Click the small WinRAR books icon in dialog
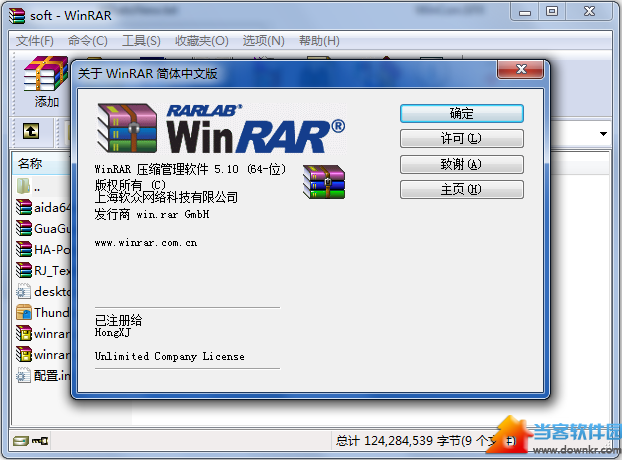The image size is (622, 460). coord(324,182)
